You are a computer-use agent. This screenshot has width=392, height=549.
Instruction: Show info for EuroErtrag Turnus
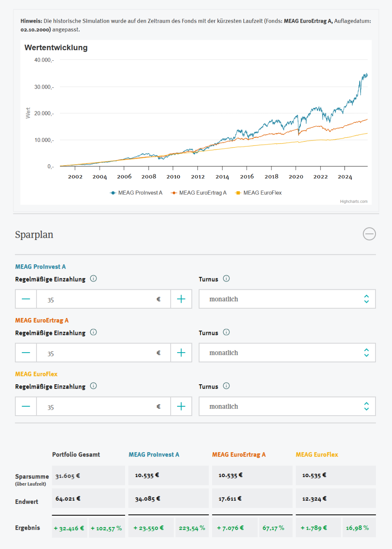[226, 333]
